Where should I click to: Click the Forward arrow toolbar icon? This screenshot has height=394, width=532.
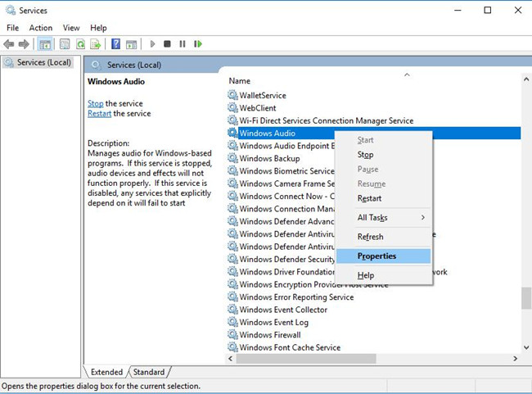click(x=24, y=43)
